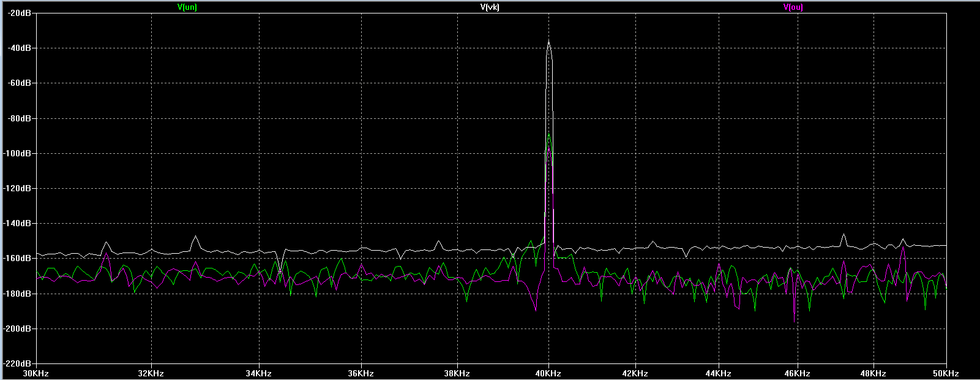Click the 42KHz frequency axis label
980x380 pixels.
pos(635,373)
